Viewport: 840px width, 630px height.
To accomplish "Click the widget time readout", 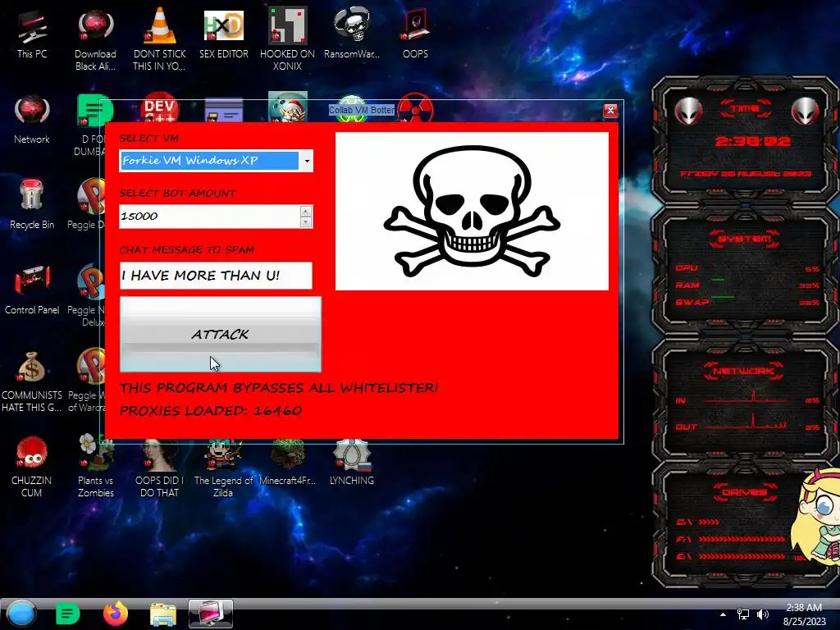I will (x=753, y=141).
